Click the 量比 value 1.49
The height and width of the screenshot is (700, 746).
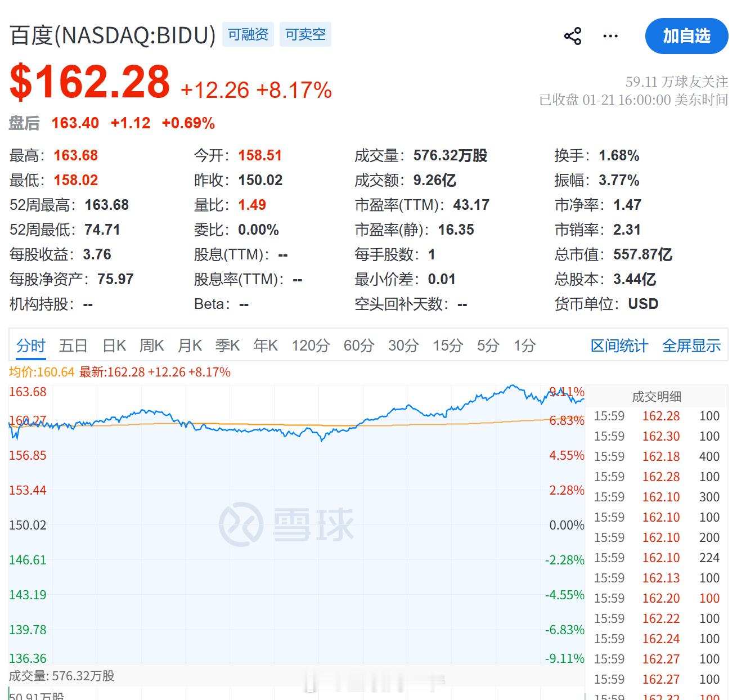click(252, 205)
